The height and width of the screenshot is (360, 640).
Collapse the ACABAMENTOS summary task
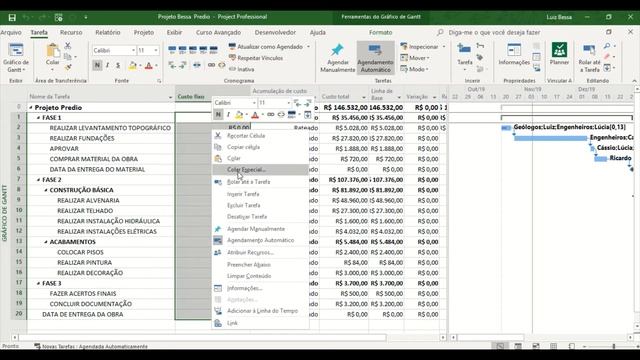click(x=46, y=242)
